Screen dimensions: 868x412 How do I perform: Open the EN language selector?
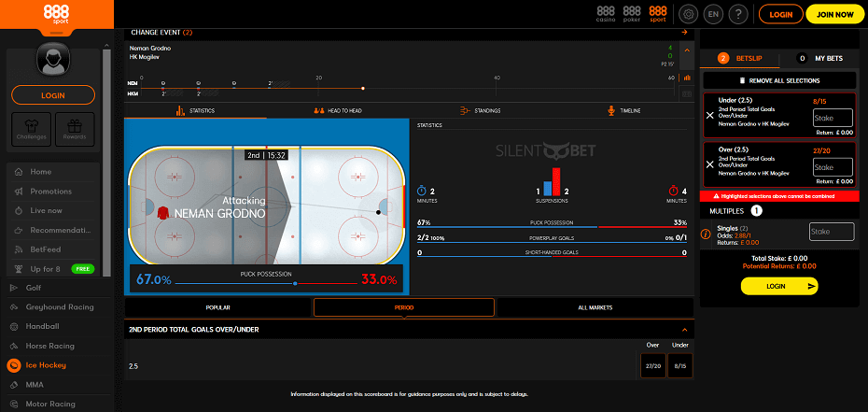pyautogui.click(x=714, y=14)
